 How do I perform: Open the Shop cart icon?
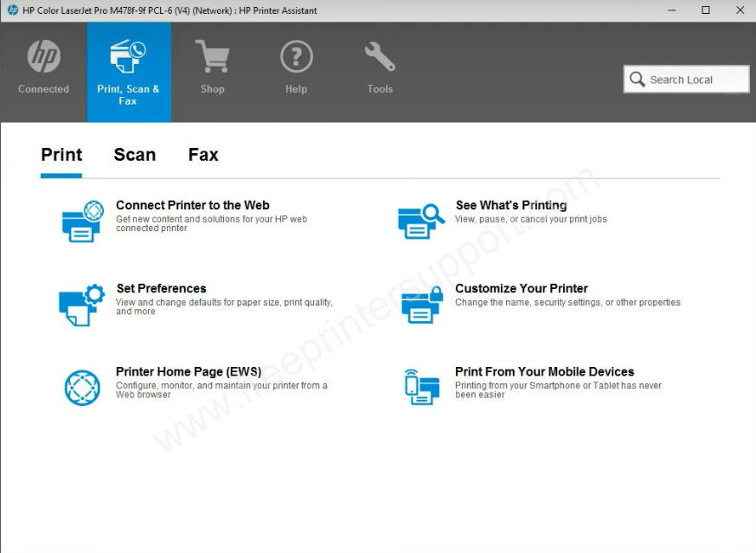[x=212, y=56]
